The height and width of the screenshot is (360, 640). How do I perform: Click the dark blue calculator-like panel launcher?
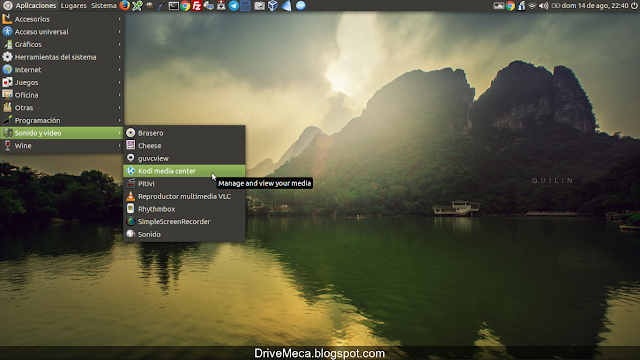click(x=245, y=6)
